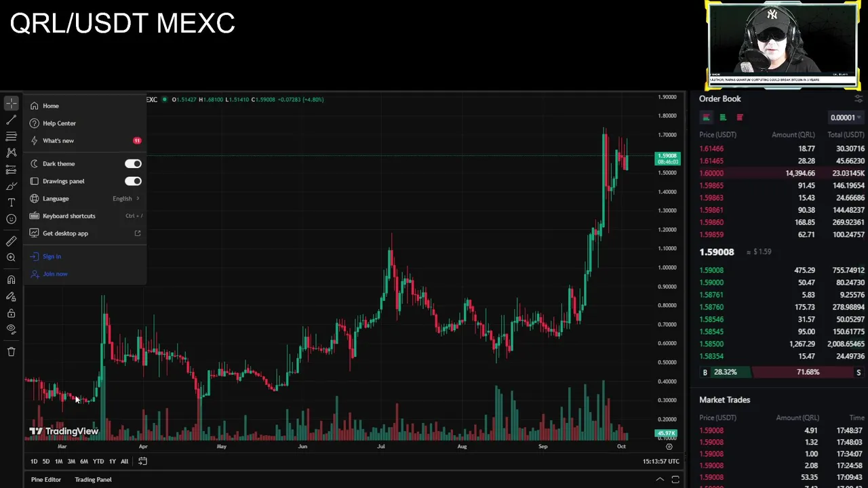This screenshot has height=488, width=868.
Task: Set chart range to 6M
Action: [x=84, y=462]
